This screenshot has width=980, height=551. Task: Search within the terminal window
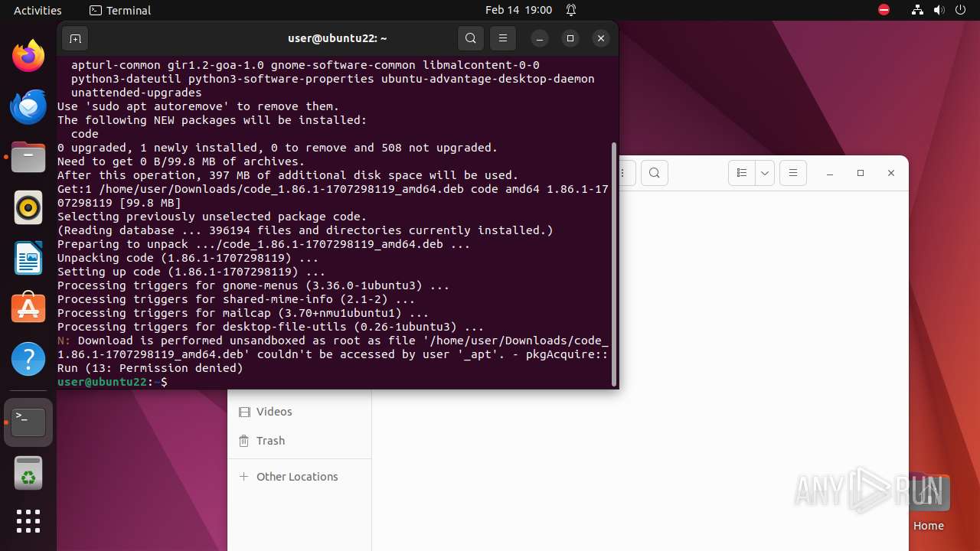click(471, 38)
